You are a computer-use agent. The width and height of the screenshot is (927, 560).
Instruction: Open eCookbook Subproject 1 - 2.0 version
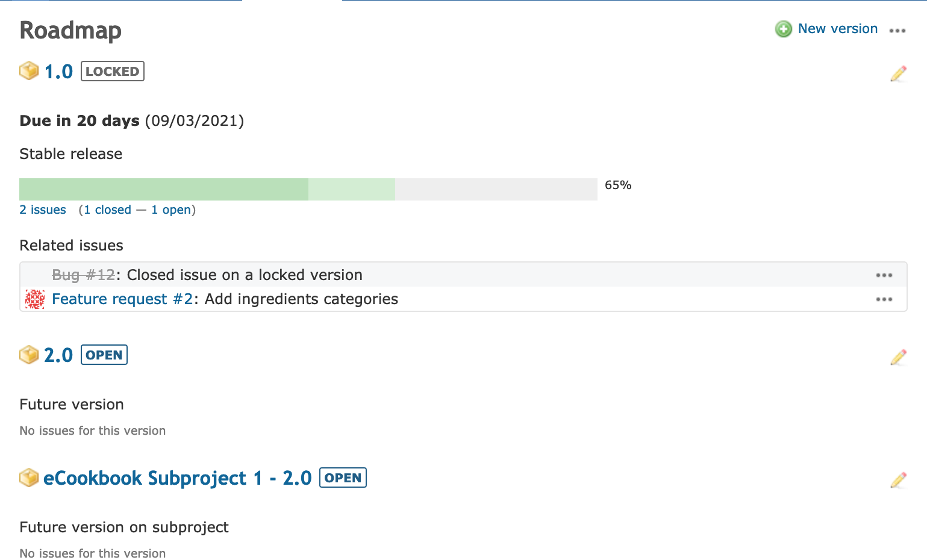[178, 478]
